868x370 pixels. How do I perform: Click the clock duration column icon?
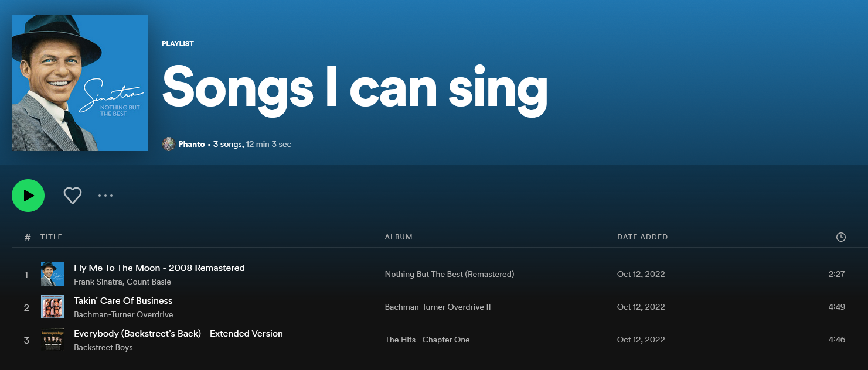[840, 237]
